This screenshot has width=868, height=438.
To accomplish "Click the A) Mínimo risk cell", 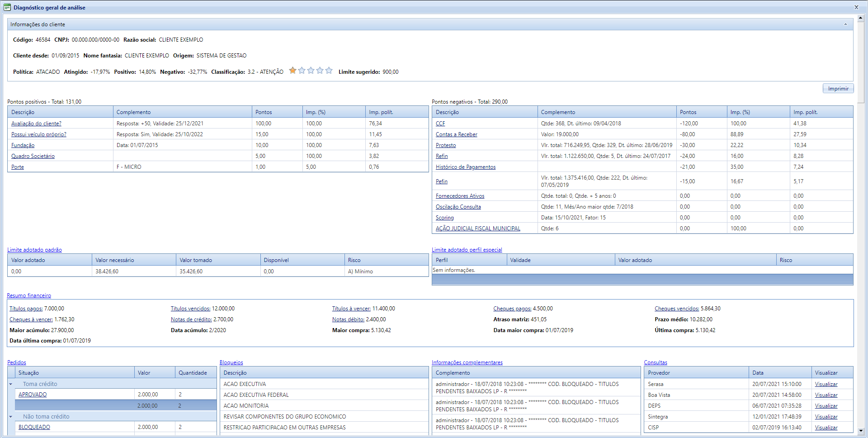I will point(386,271).
